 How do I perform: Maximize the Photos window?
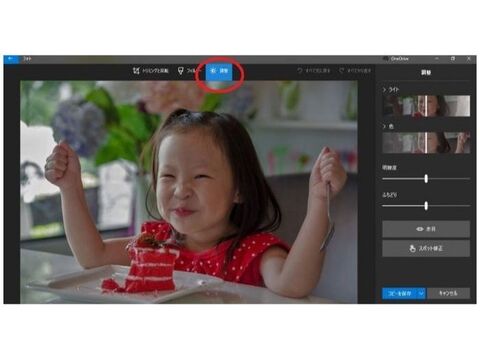(453, 59)
